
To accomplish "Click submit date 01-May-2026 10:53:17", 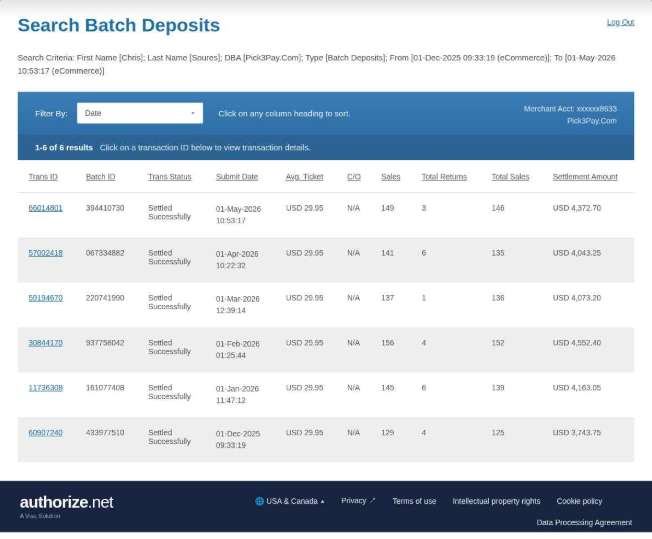I will (238, 215).
